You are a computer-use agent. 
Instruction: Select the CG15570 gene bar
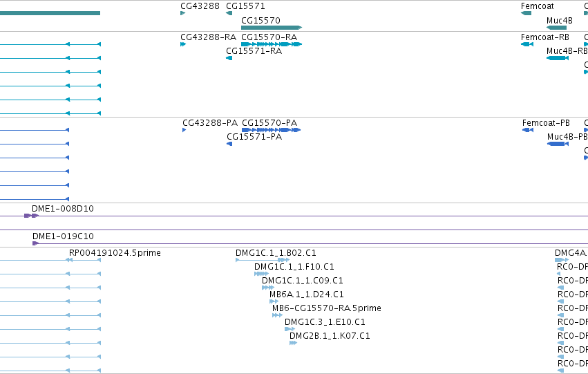pyautogui.click(x=272, y=28)
